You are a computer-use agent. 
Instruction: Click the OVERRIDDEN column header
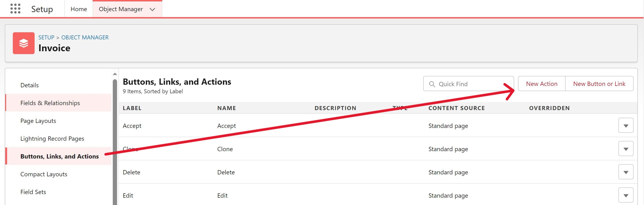coord(549,108)
